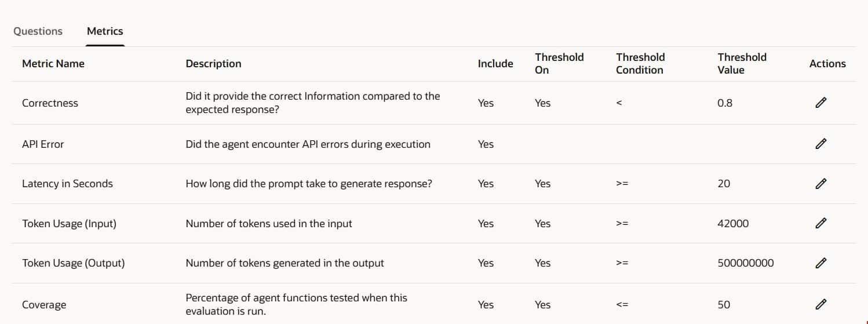
Task: Select the Metrics tab
Action: (105, 31)
